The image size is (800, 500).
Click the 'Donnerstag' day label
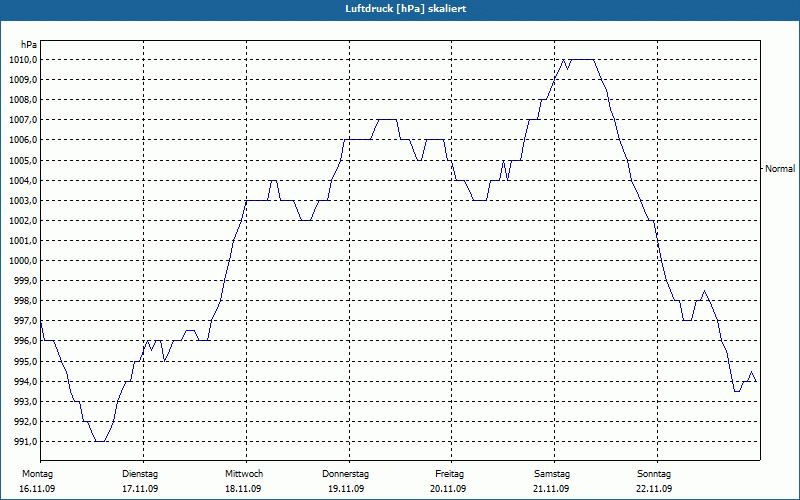point(345,474)
